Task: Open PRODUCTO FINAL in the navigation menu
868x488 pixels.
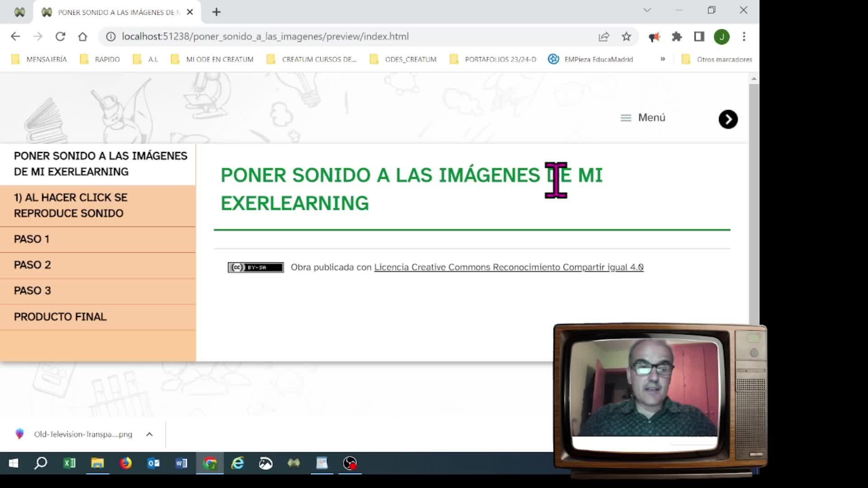Action: [60, 317]
